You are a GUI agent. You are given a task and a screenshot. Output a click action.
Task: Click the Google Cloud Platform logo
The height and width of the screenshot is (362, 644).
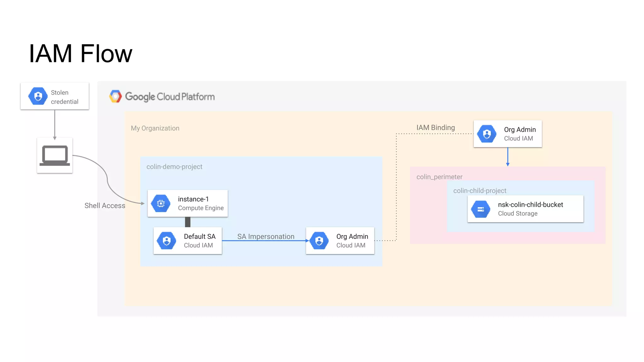[x=115, y=96]
